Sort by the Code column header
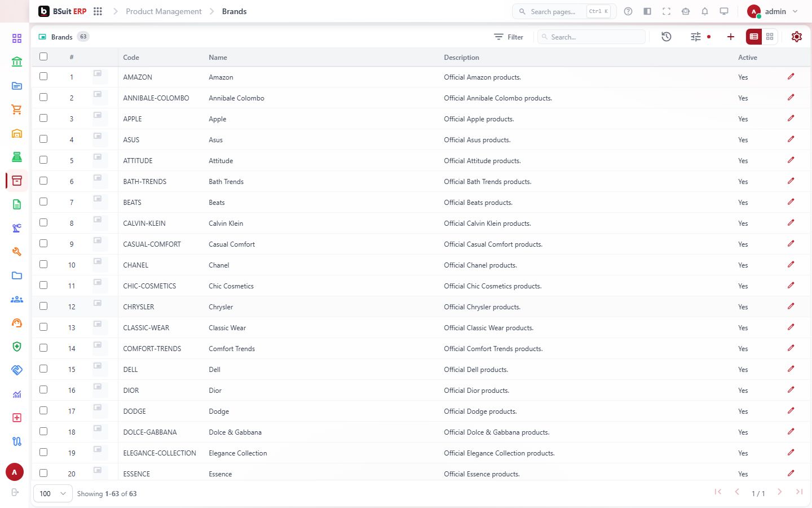This screenshot has width=812, height=508. pos(131,58)
